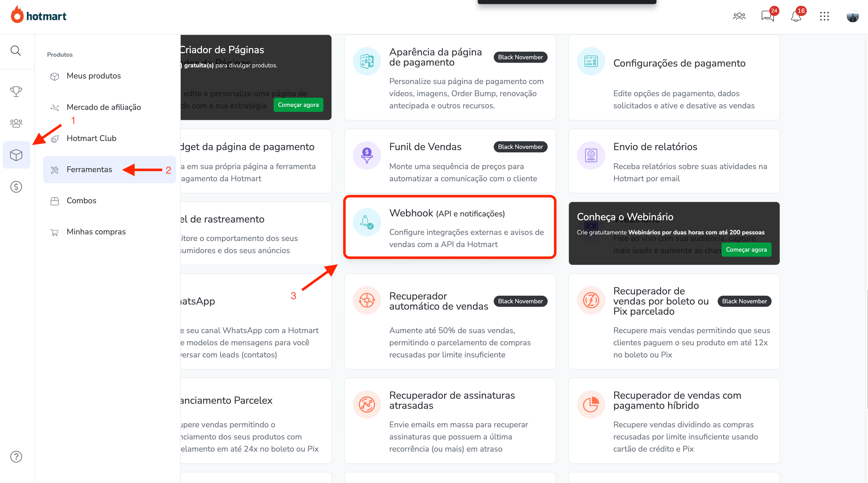The height and width of the screenshot is (483, 868).
Task: Click the Configurações de pagamento icon
Action: pos(591,61)
